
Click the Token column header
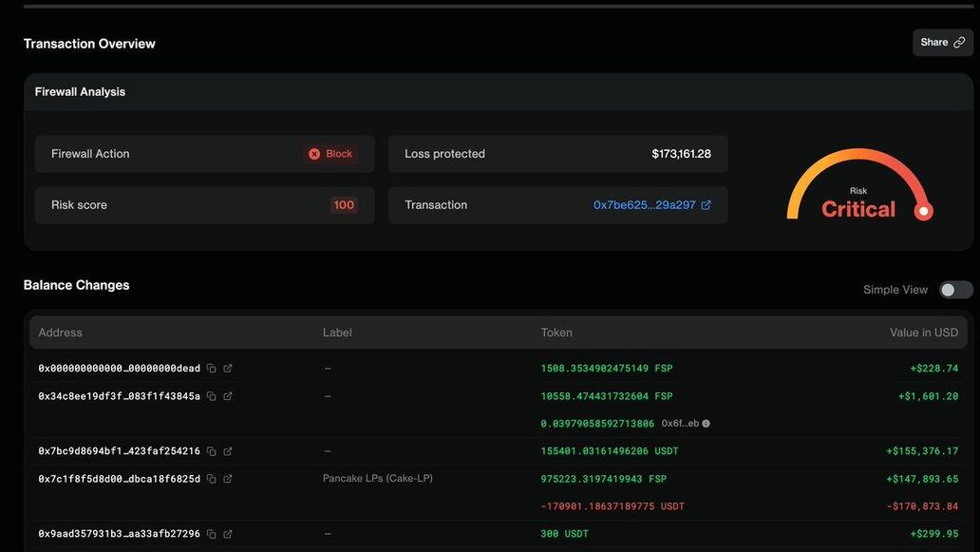click(556, 333)
